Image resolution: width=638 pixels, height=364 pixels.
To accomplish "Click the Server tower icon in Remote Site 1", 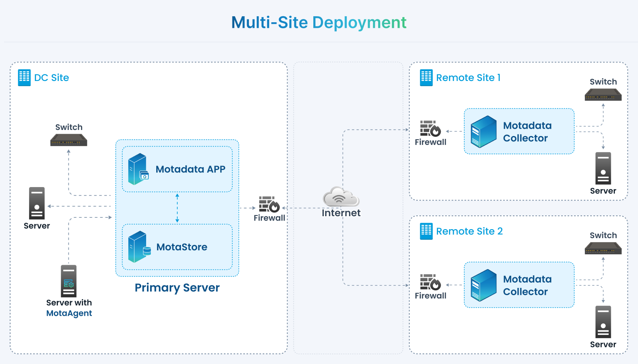I will click(603, 168).
